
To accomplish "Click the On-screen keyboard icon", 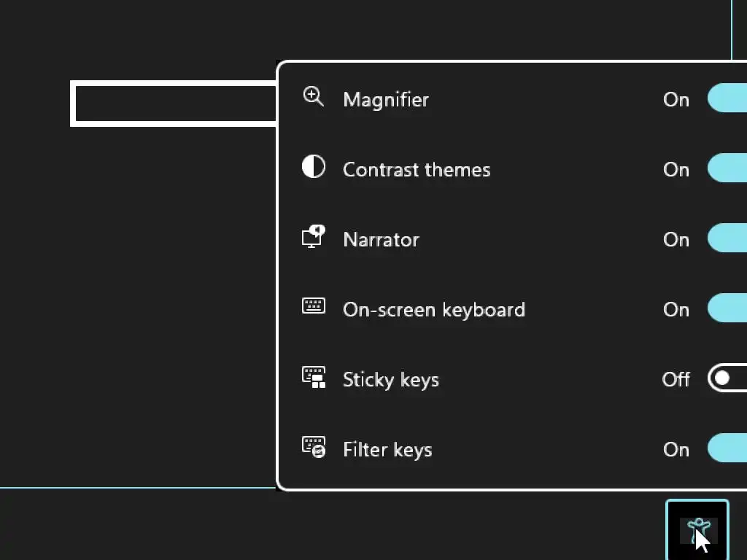I will pyautogui.click(x=314, y=306).
